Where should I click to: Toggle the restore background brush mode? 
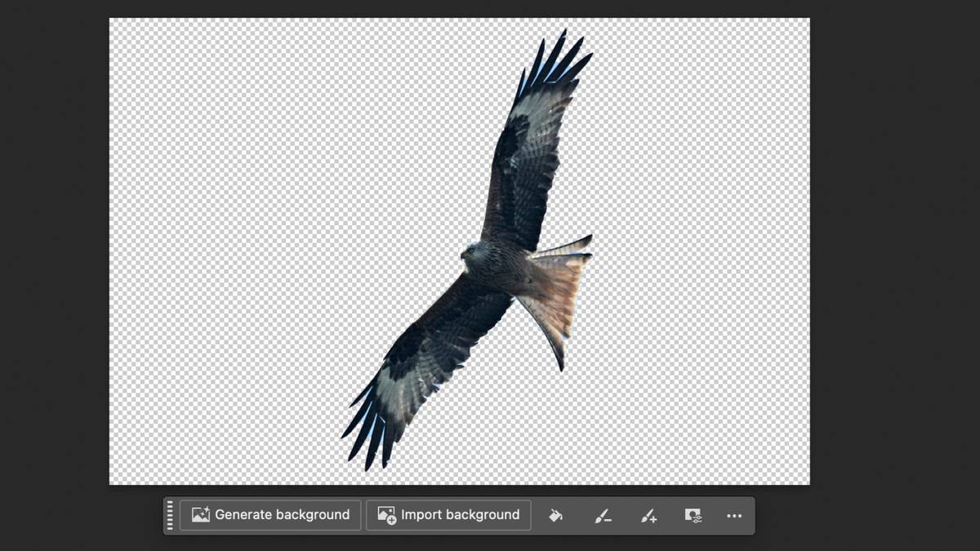point(649,515)
